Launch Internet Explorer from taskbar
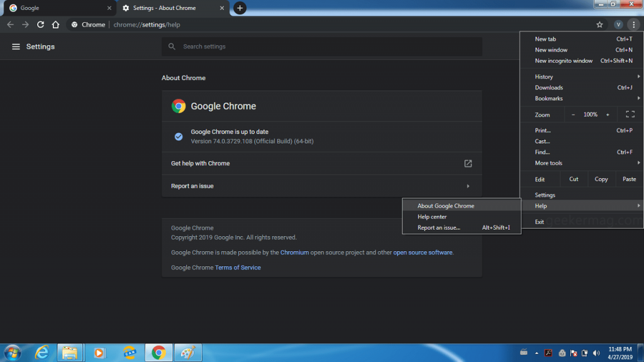Viewport: 644px width, 362px height. pos(42,353)
